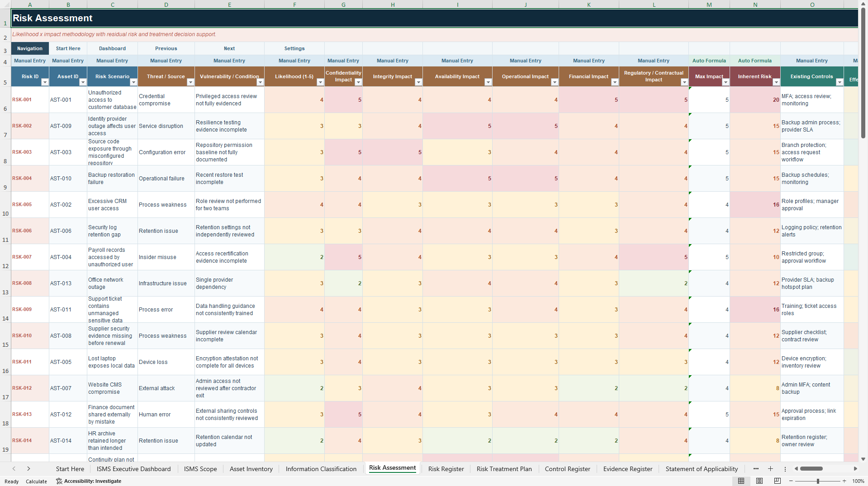Click the 100% zoom level
The width and height of the screenshot is (868, 486).
click(x=858, y=481)
